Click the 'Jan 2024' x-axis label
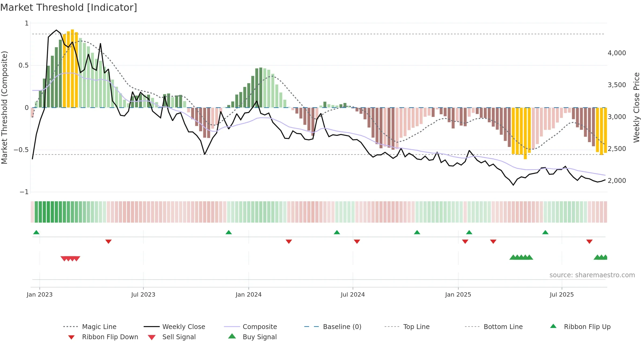Viewport: 644px width, 362px height. 249,294
